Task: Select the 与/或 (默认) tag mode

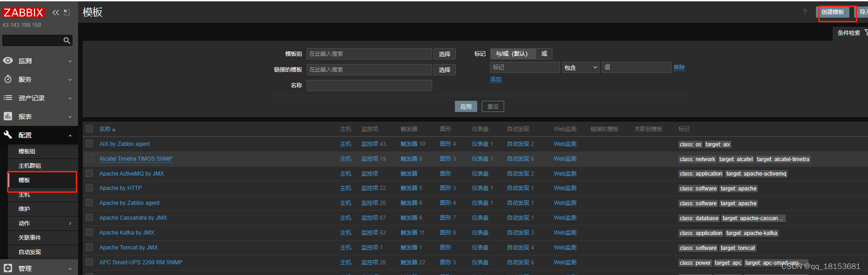Action: [512, 54]
